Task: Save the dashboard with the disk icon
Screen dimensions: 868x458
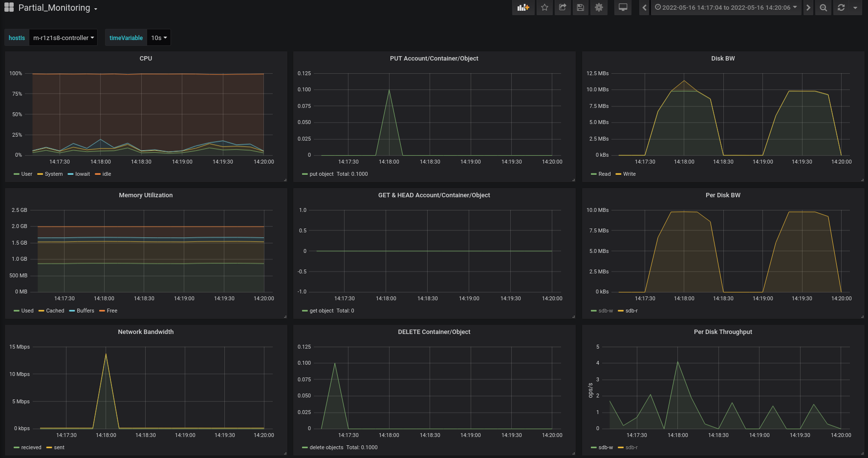Action: pos(580,7)
